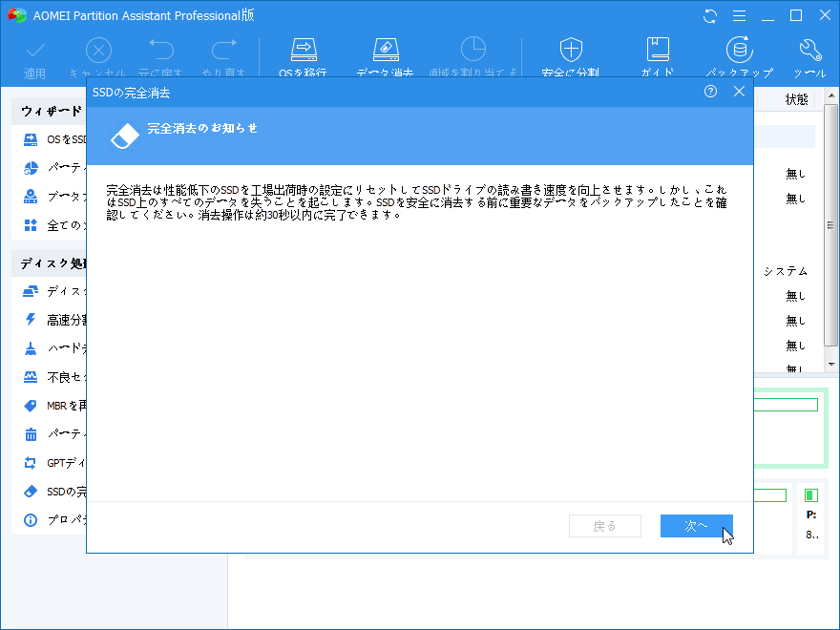Click the データ wizard icon below the pie-chart icon
The width and height of the screenshot is (840, 630).
[31, 197]
